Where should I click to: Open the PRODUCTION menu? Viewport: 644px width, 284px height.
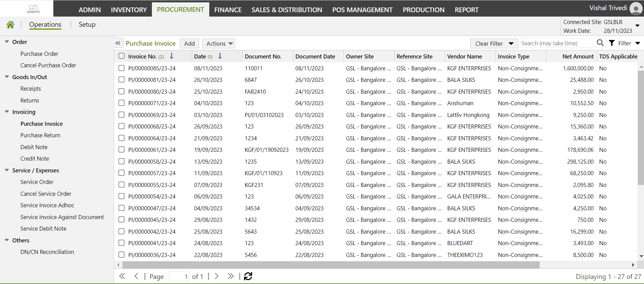coord(424,10)
